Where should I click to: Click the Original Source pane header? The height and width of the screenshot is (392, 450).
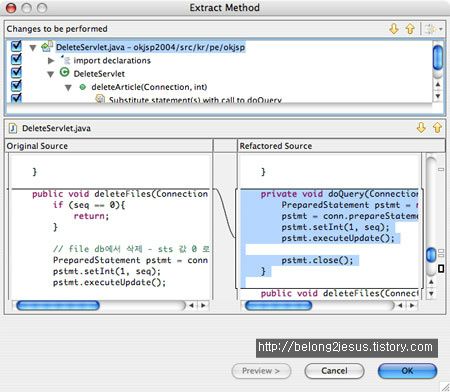click(x=109, y=146)
